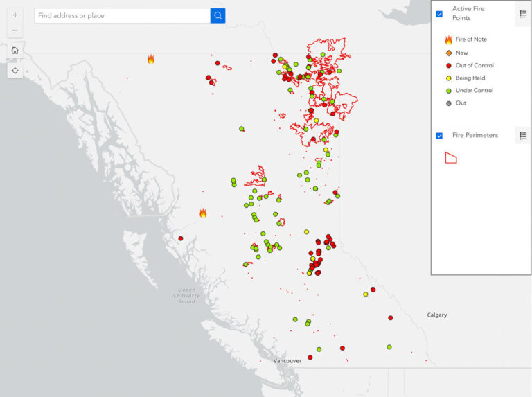Collapse the Fire Perimeters legend list
Image resolution: width=532 pixels, height=397 pixels.
pyautogui.click(x=523, y=136)
